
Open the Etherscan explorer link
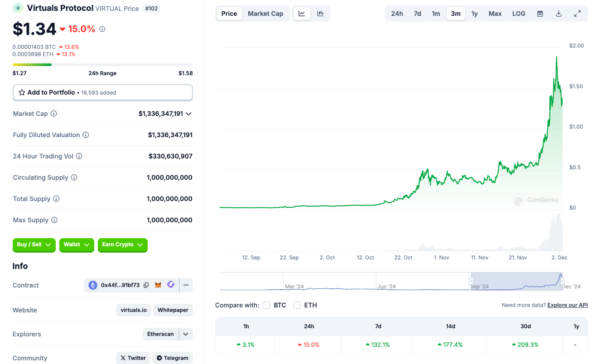click(160, 334)
